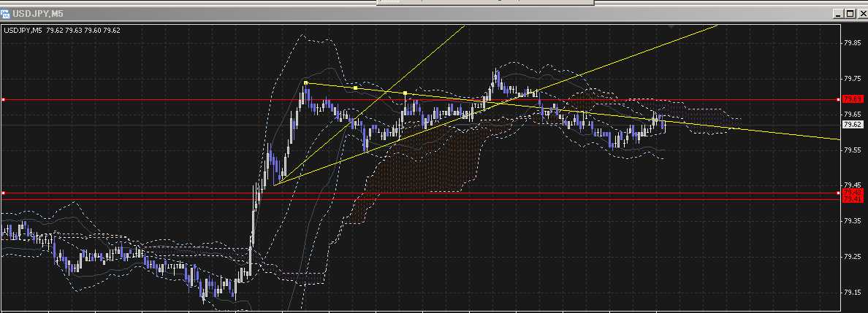This screenshot has height=313, width=868.
Task: Maximize the USDJPY chart window
Action: click(850, 13)
